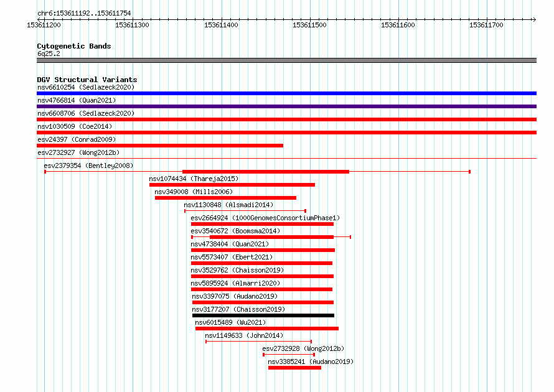Select the thin nsv1149633 variant line

pyautogui.click(x=258, y=342)
